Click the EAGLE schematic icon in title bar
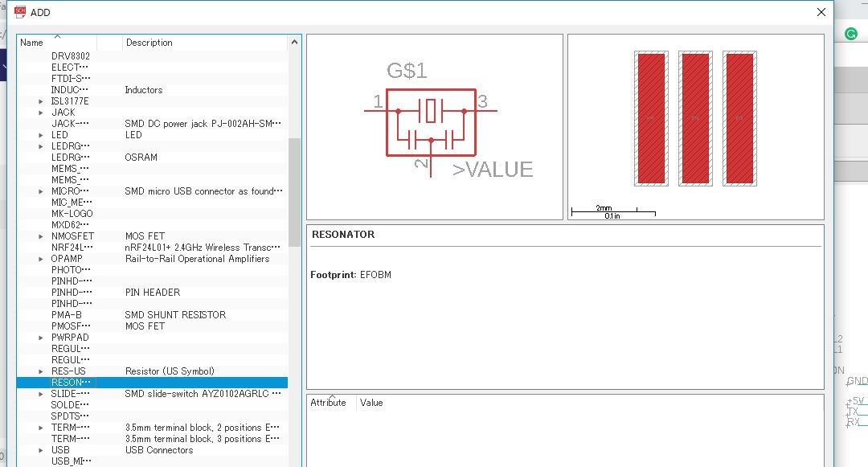The width and height of the screenshot is (868, 467). (20, 11)
